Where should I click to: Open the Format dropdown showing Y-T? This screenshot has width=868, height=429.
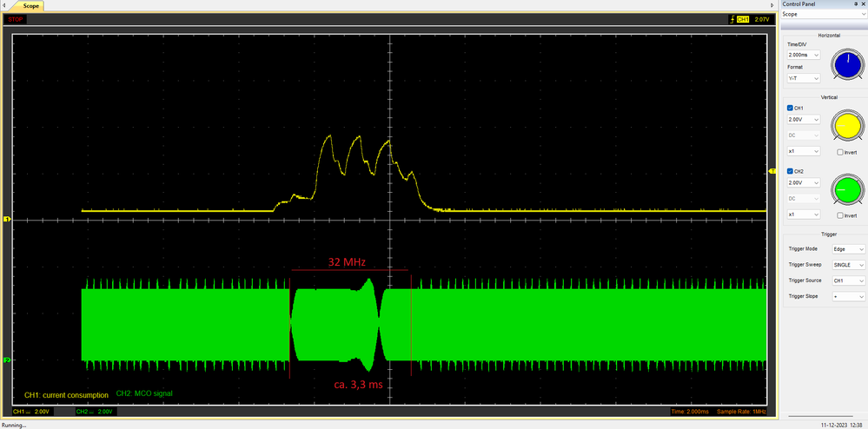click(803, 79)
